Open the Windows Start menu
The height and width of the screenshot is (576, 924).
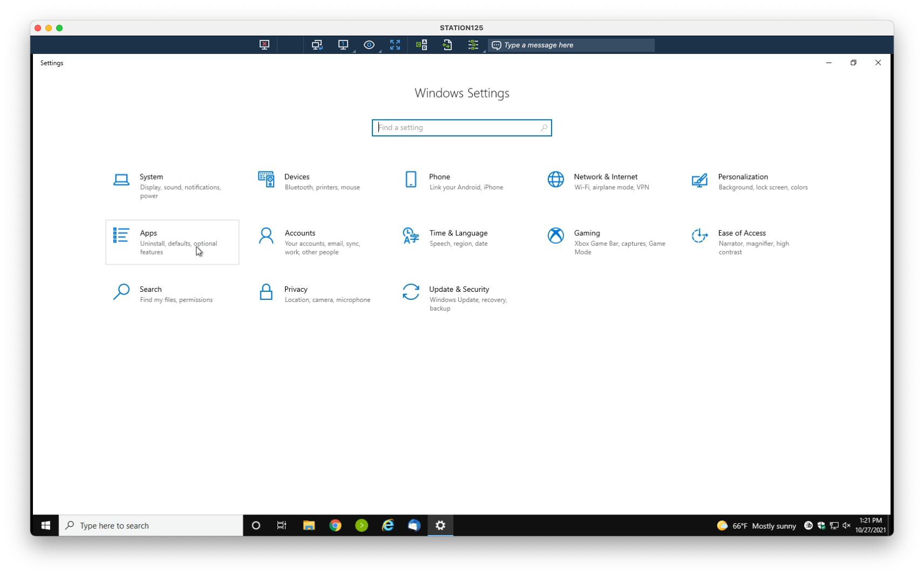coord(45,525)
